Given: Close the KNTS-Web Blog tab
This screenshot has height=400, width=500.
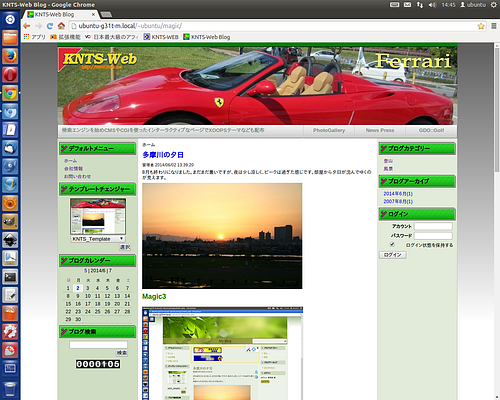Looking at the screenshot, I should tap(94, 14).
